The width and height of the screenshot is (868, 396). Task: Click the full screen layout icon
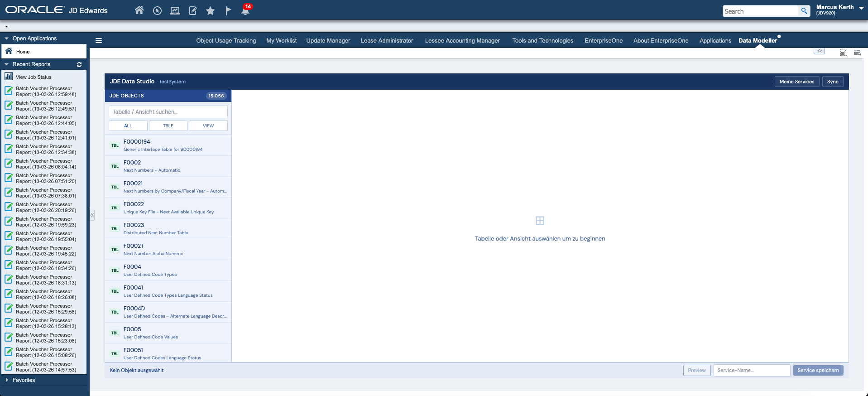click(844, 53)
